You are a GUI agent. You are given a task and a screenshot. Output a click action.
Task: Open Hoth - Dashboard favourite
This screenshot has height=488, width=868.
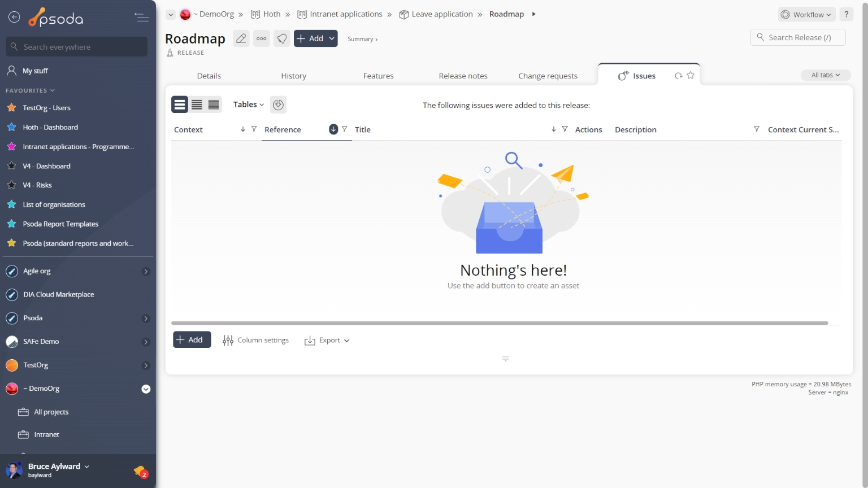50,128
